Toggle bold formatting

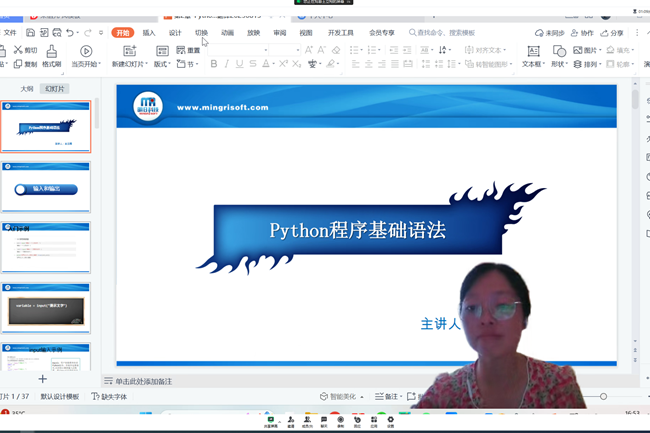coord(214,64)
